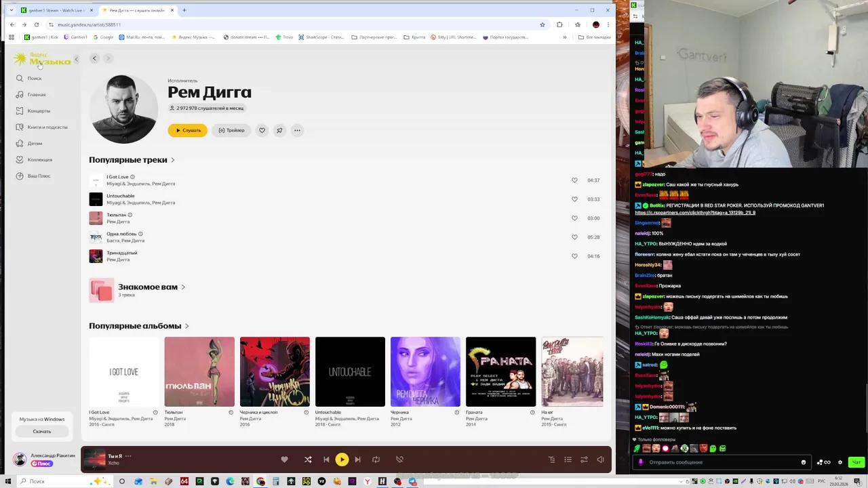868x488 pixels.
Task: Click the yellow Слушать button
Action: [x=188, y=130]
